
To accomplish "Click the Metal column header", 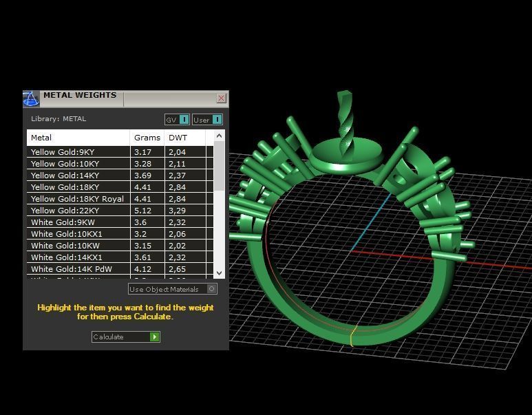I will click(x=78, y=138).
